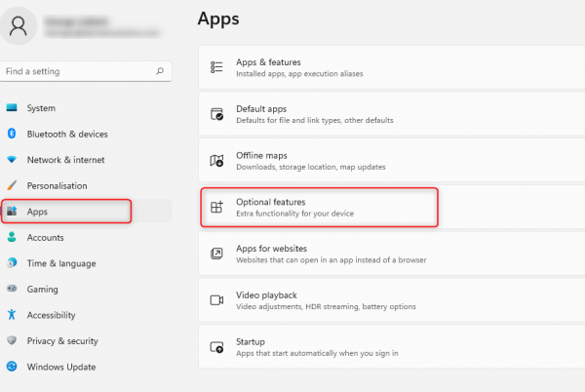The image size is (585, 392).
Task: Open the System settings category
Action: (x=41, y=108)
